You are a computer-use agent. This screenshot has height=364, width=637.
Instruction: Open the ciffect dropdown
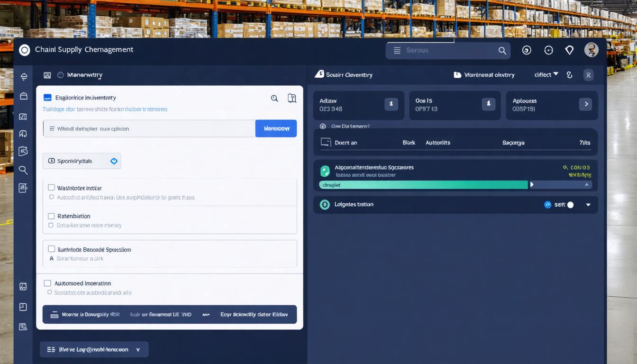click(x=546, y=75)
